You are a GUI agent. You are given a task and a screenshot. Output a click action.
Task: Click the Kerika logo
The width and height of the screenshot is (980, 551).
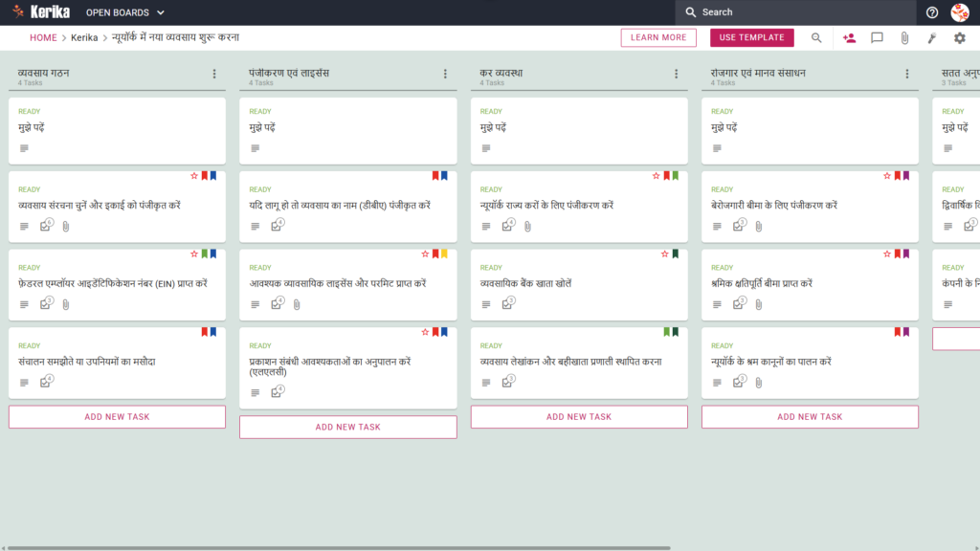click(41, 11)
